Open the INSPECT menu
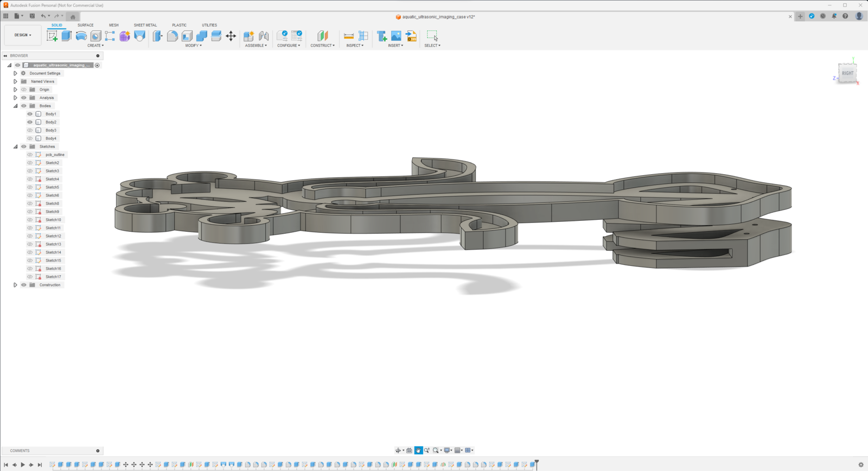 (x=355, y=46)
